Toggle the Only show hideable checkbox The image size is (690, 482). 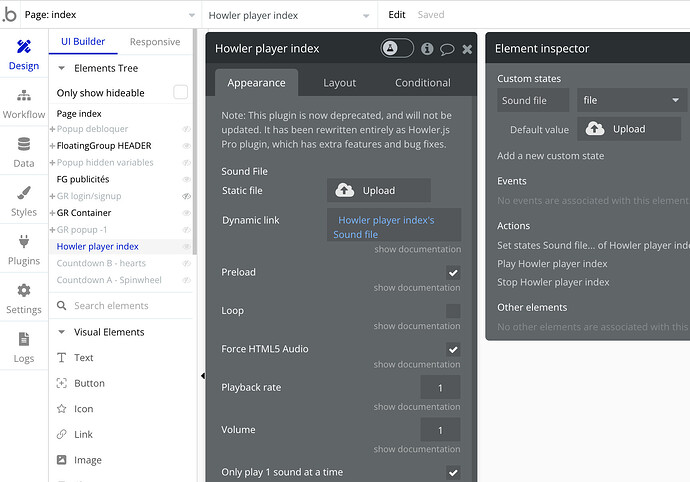coord(181,93)
